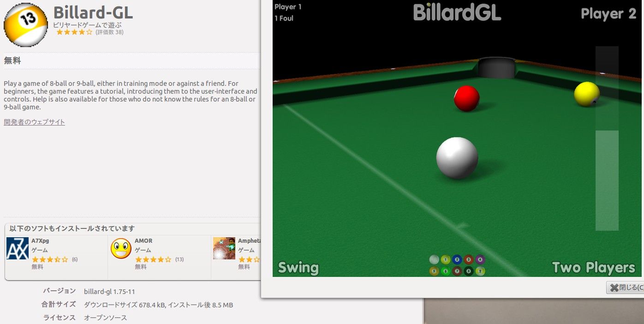Click the Two Players label in the game
The image size is (644, 324).
click(x=593, y=267)
